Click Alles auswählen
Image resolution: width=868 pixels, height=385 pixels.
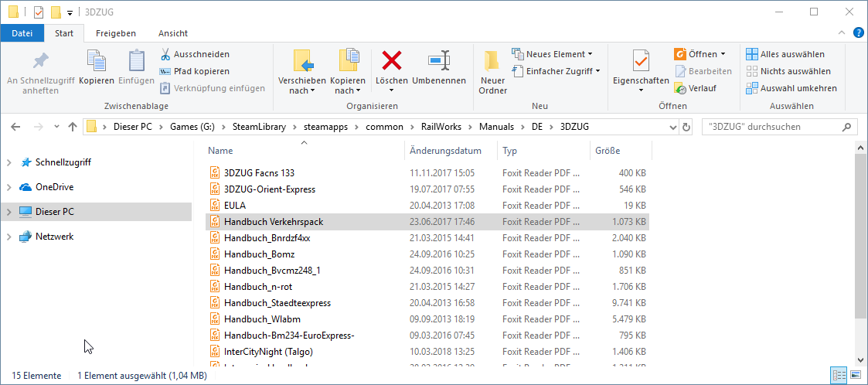[x=785, y=54]
